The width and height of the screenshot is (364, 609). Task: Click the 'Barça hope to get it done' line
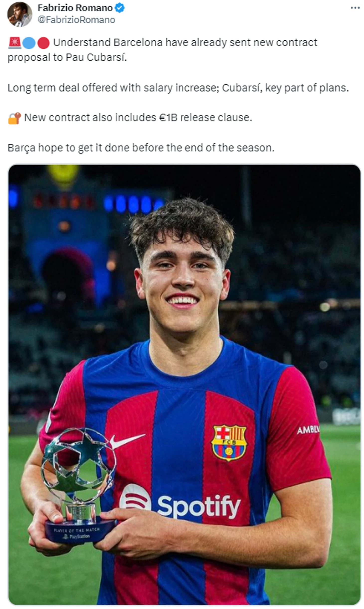(141, 148)
